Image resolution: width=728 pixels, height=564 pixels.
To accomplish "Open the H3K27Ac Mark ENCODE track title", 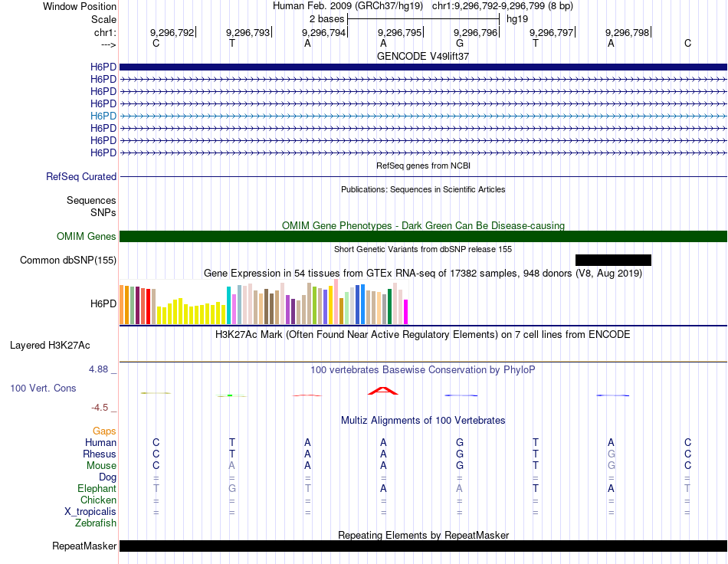I will click(x=423, y=335).
